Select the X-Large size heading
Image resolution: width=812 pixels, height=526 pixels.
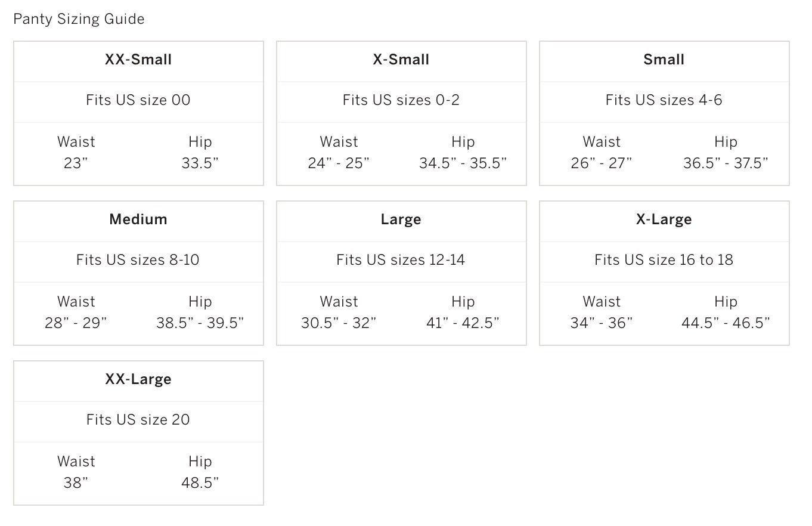pyautogui.click(x=664, y=219)
